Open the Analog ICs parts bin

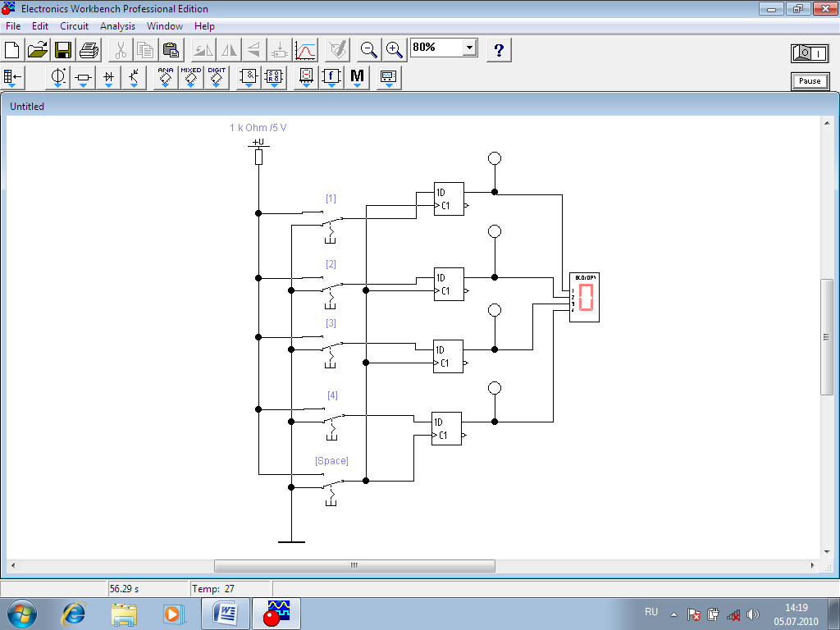[166, 78]
